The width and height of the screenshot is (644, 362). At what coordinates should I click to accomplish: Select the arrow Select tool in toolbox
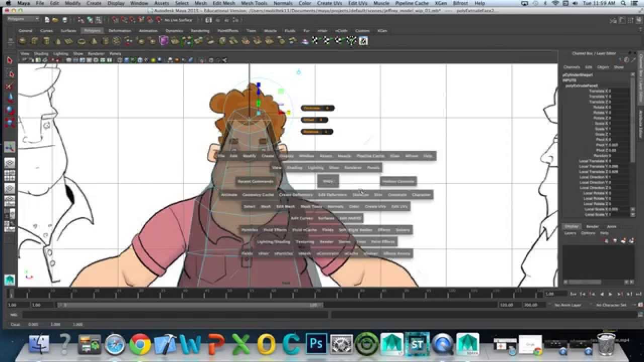pyautogui.click(x=10, y=60)
